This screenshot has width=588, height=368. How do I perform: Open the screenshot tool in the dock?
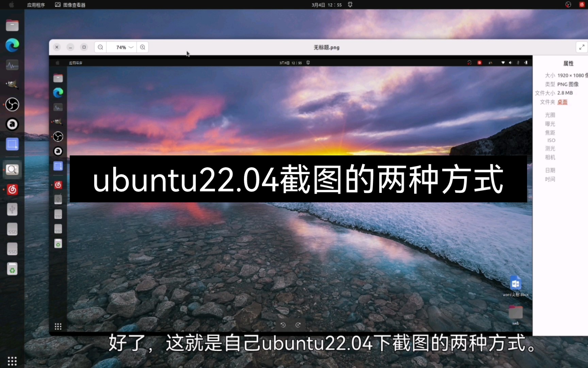pos(12,144)
